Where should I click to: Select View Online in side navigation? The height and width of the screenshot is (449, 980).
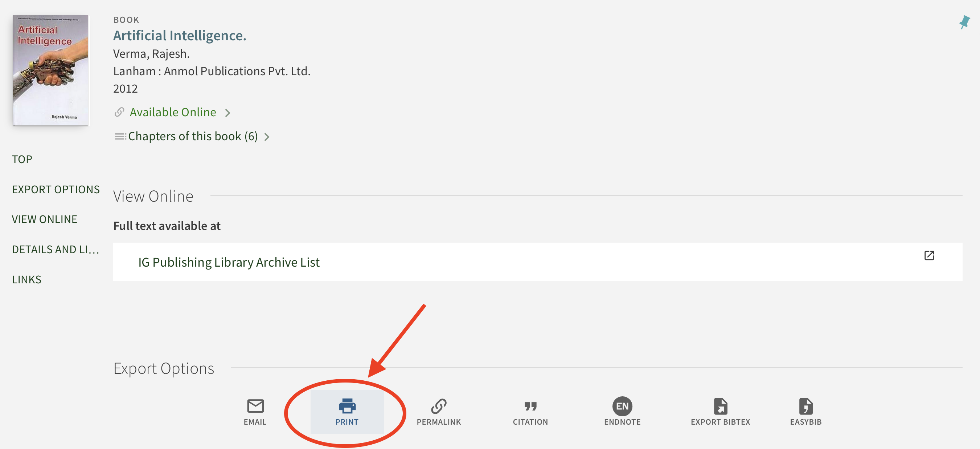45,219
